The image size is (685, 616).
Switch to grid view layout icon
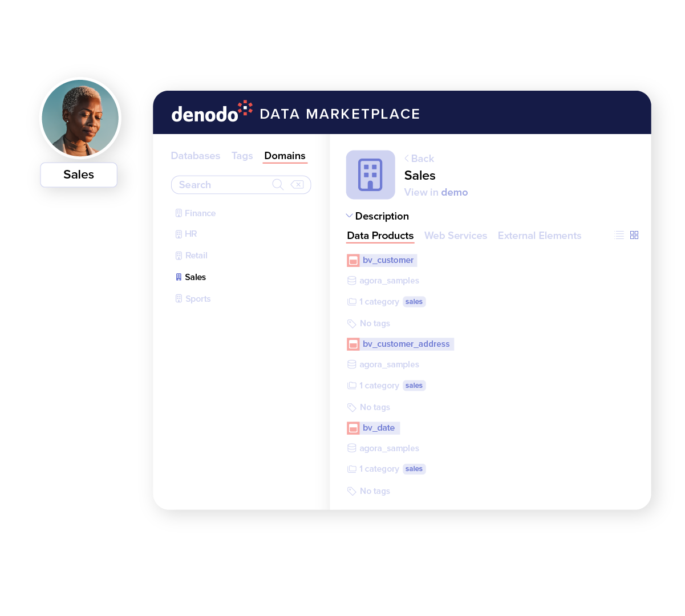pyautogui.click(x=634, y=235)
